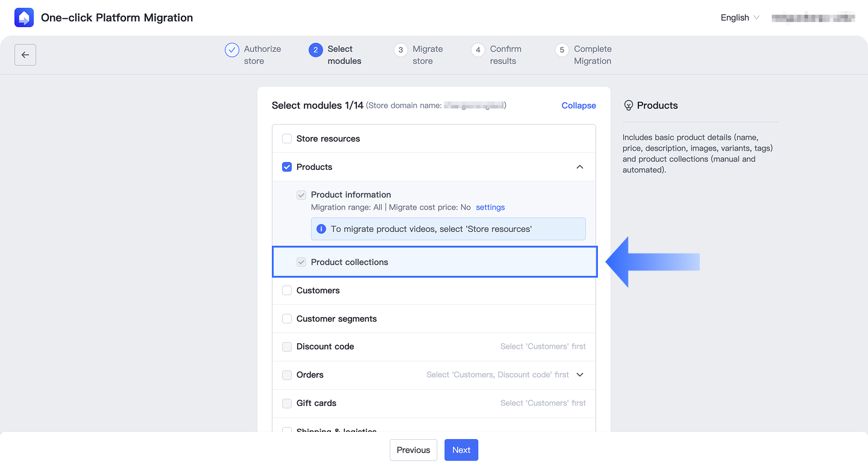
Task: Click step 3 Migrate store circle
Action: pos(401,50)
